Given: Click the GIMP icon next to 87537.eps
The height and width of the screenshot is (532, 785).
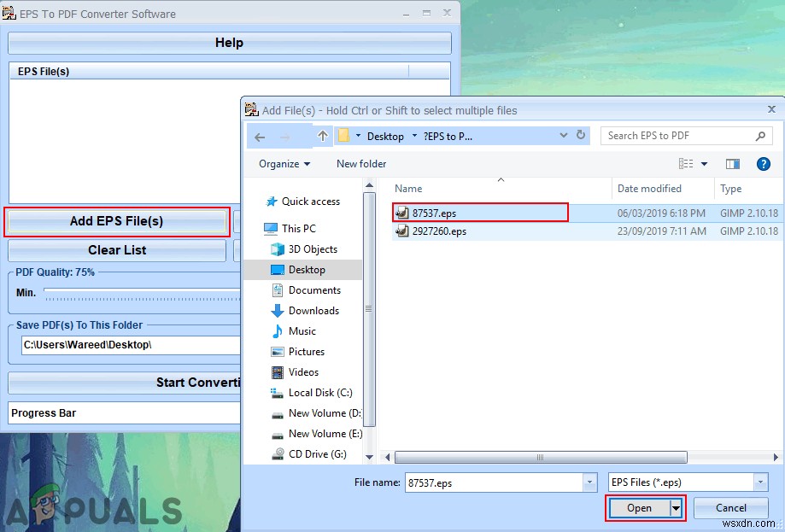Looking at the screenshot, I should tap(401, 212).
